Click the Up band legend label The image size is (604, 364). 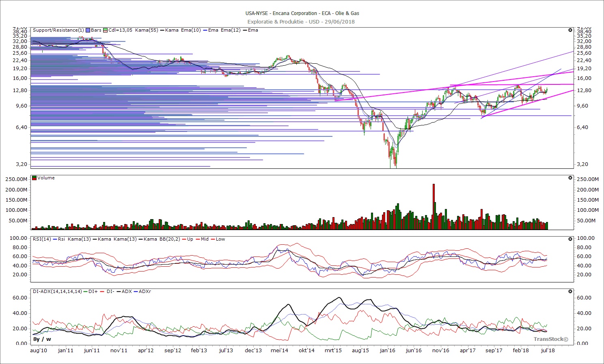click(x=190, y=239)
